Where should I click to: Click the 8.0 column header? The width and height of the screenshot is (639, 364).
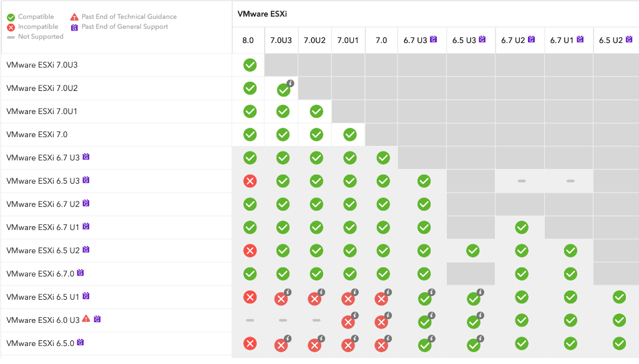pos(248,41)
